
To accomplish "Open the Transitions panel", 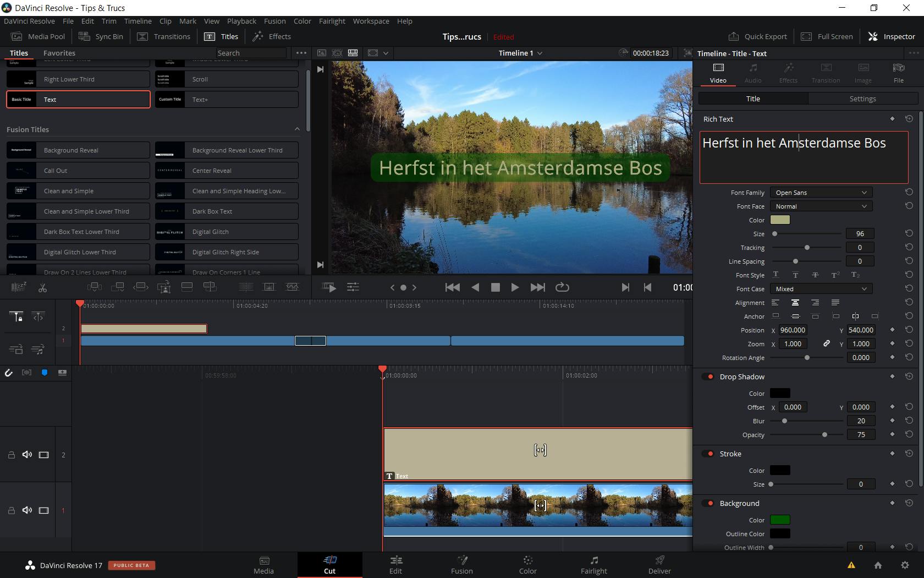I will tap(164, 36).
